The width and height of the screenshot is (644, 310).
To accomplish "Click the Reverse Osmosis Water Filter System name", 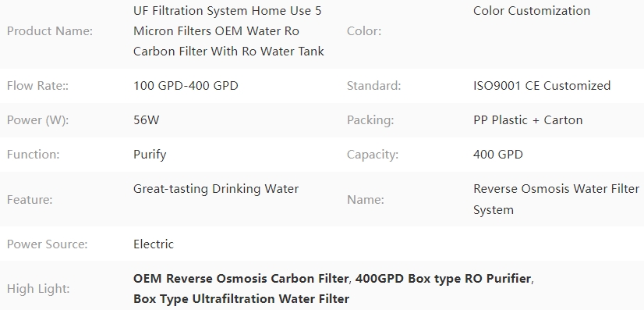I will 556,199.
